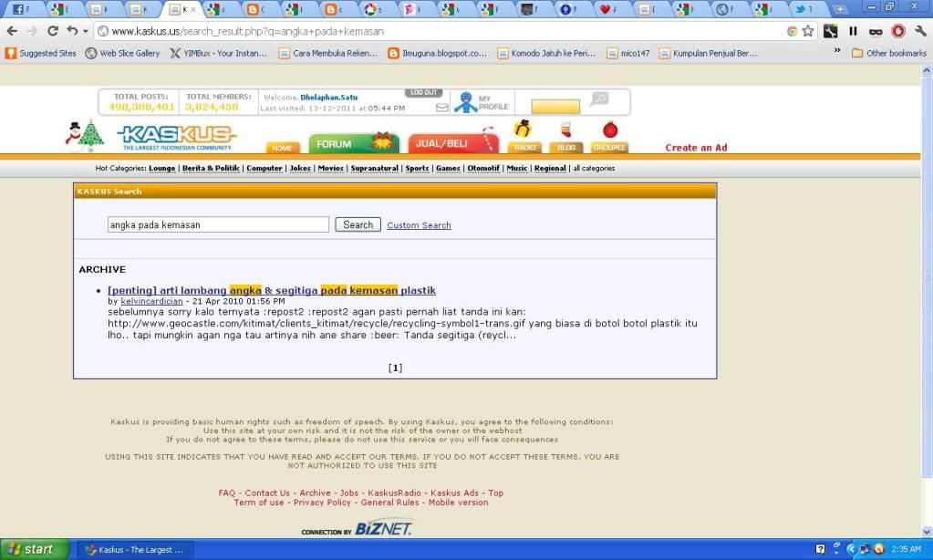This screenshot has width=933, height=560.
Task: Open the Other bookmarks folder
Action: (889, 53)
